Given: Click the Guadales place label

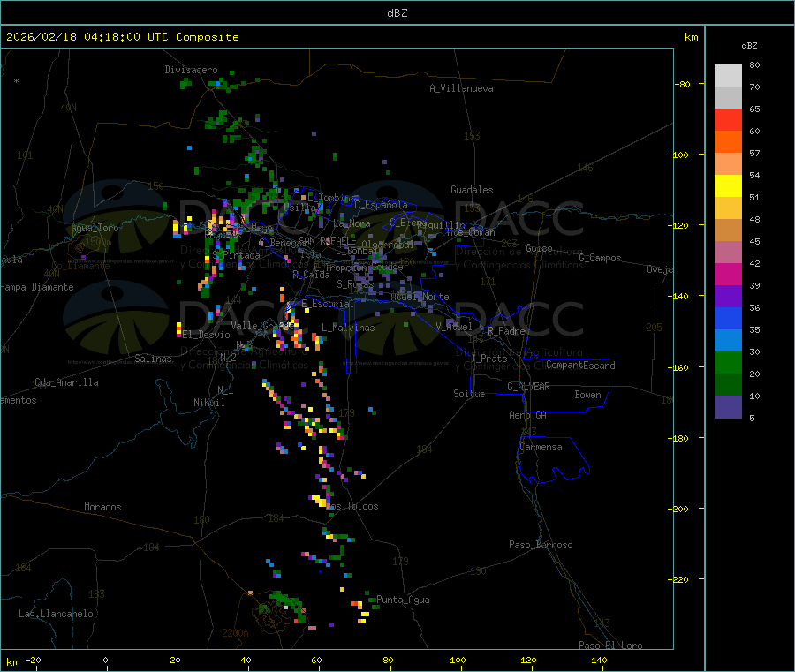Looking at the screenshot, I should (x=472, y=190).
